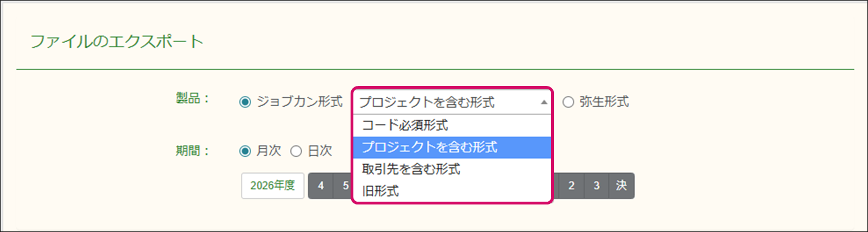Click the ファイルのエクスポート heading

pyautogui.click(x=116, y=42)
